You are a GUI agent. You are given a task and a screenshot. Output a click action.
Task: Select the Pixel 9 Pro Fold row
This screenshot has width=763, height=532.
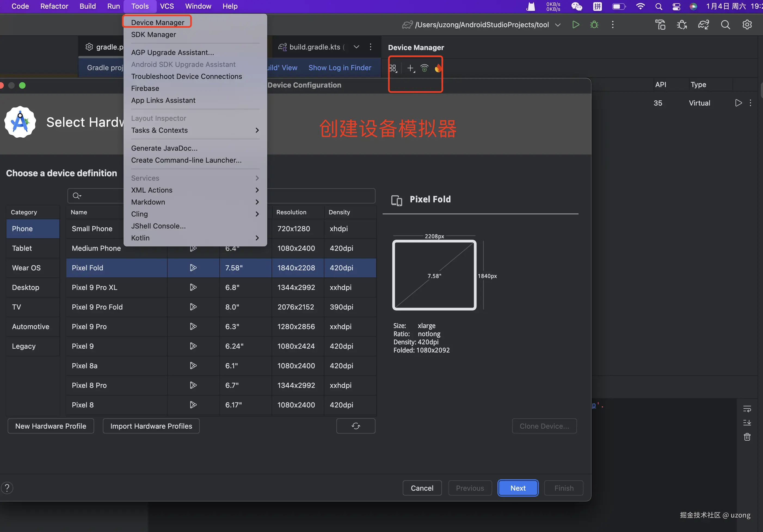(x=97, y=307)
